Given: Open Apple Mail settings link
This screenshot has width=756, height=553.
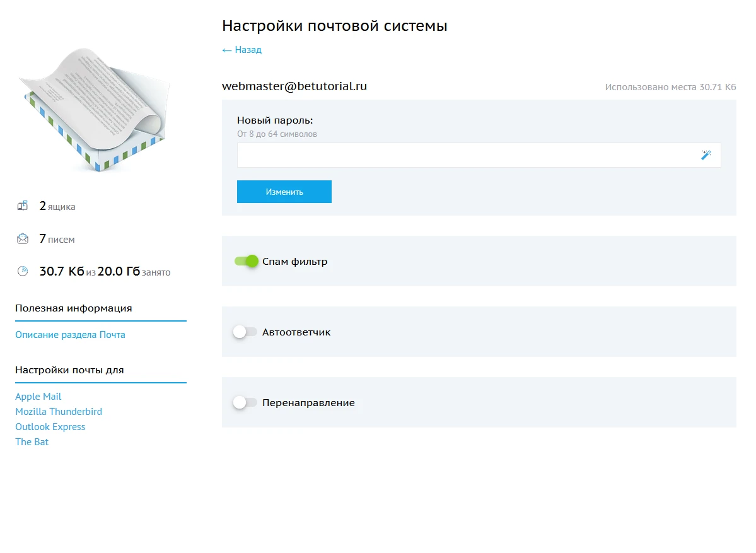Looking at the screenshot, I should pos(38,396).
